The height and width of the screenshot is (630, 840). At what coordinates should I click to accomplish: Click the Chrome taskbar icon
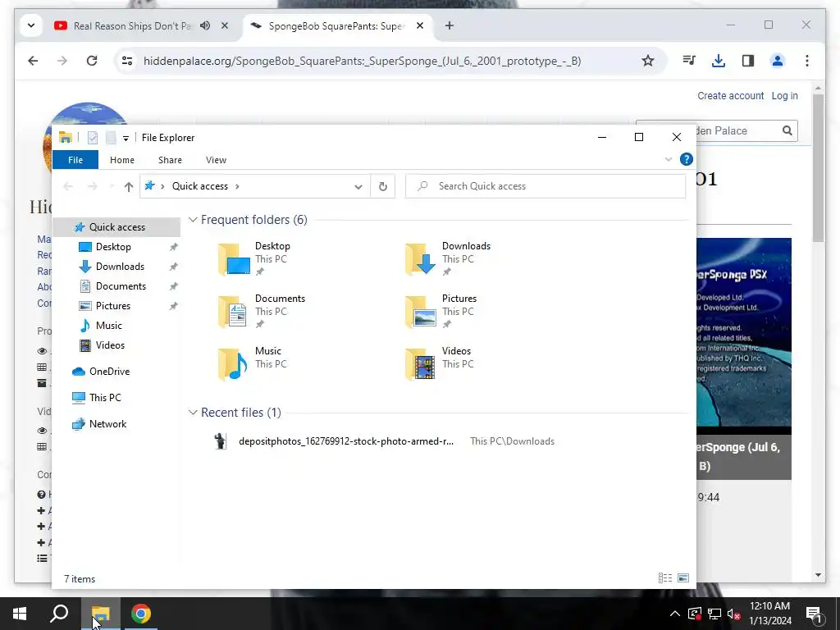pos(141,614)
